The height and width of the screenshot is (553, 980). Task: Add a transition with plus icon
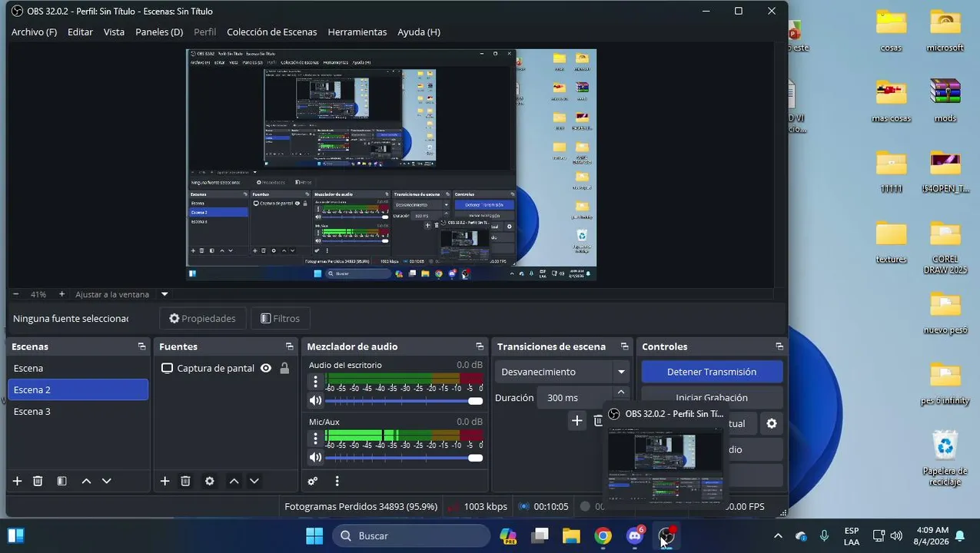[577, 420]
